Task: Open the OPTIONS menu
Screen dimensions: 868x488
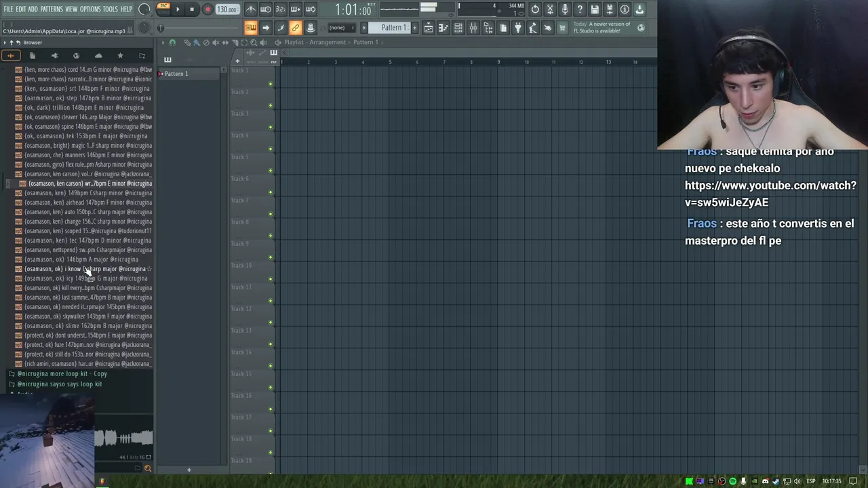Action: click(x=90, y=9)
